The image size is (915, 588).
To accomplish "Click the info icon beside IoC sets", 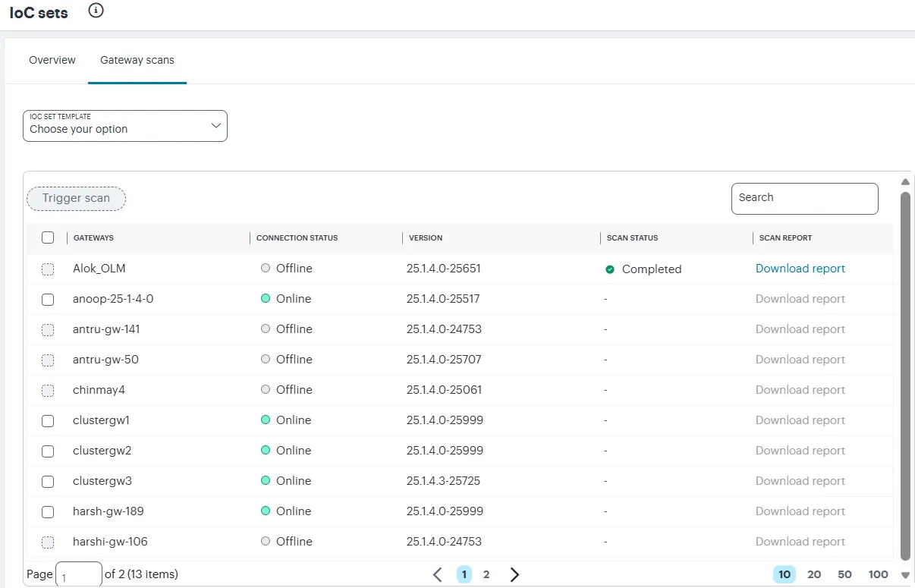I will [x=96, y=11].
